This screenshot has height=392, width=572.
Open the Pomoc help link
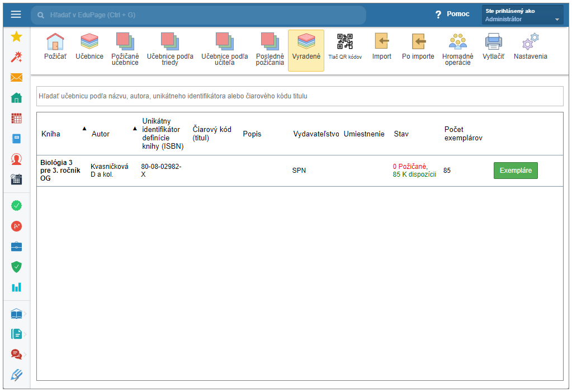pos(452,14)
